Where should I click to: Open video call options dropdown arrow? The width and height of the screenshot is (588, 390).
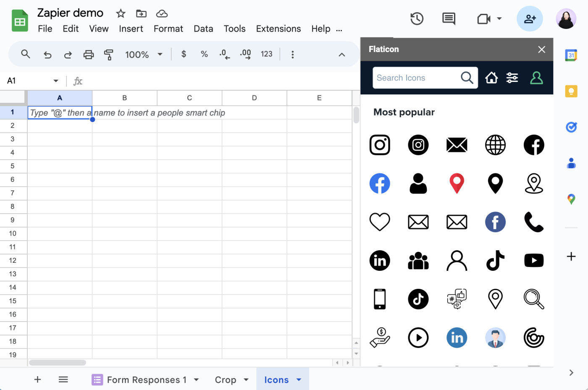499,18
